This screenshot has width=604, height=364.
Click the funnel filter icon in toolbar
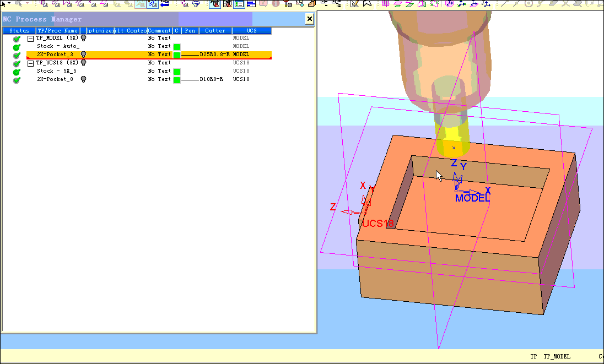[x=196, y=4]
